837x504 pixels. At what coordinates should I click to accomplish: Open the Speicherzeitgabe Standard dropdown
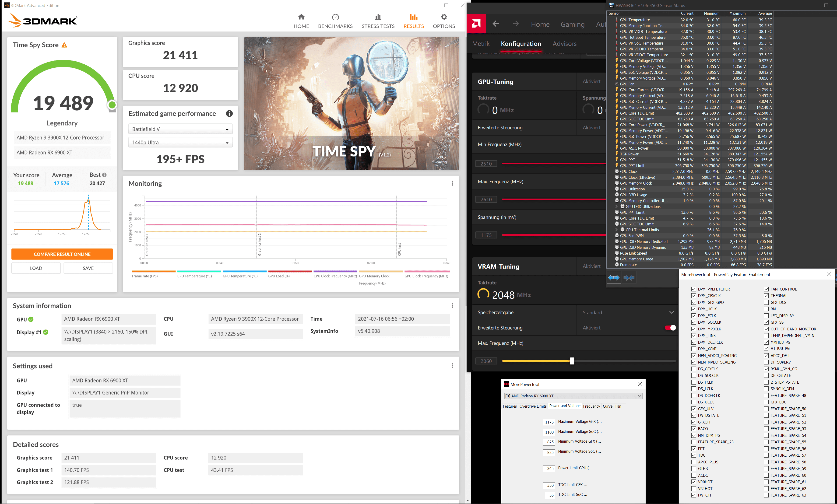tap(627, 312)
